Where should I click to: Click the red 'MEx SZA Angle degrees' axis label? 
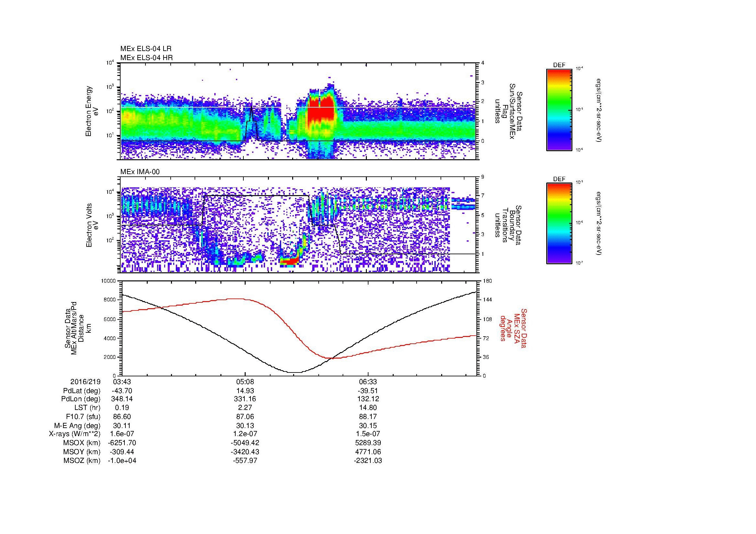[513, 328]
